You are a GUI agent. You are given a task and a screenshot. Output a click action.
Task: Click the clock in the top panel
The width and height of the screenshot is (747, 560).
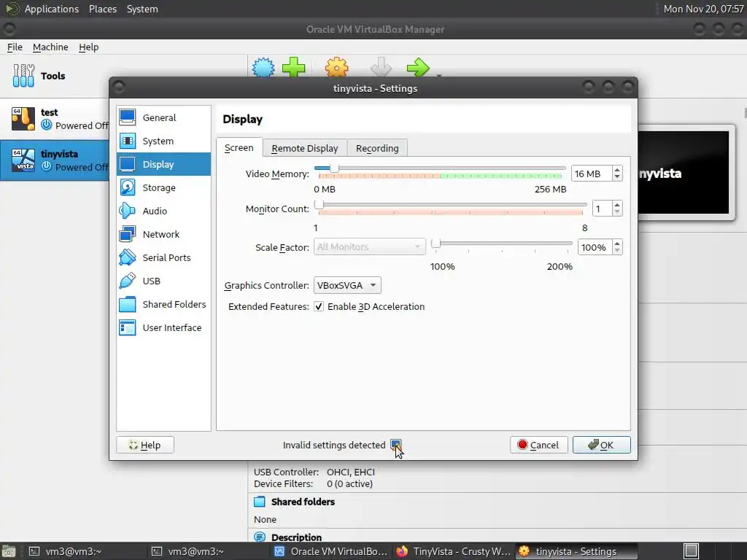click(703, 9)
